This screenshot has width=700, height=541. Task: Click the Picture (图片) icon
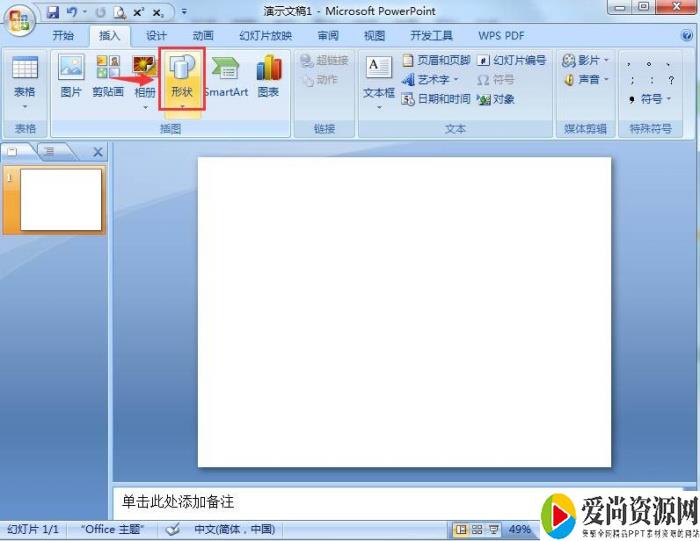pyautogui.click(x=71, y=77)
